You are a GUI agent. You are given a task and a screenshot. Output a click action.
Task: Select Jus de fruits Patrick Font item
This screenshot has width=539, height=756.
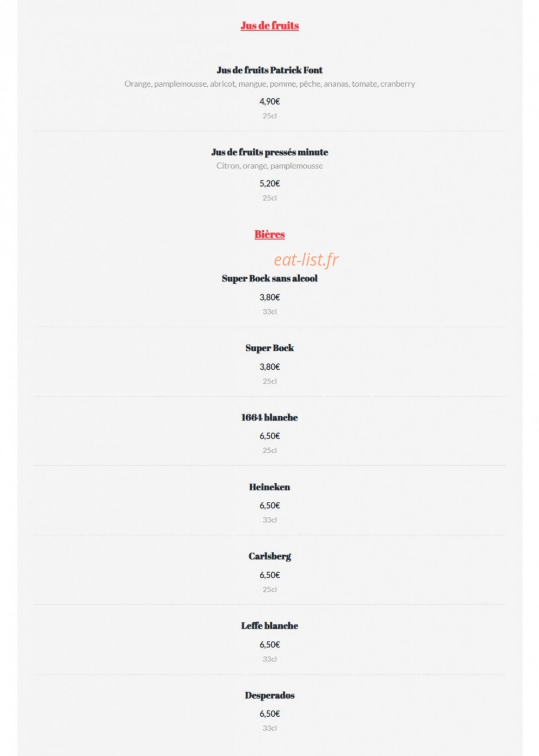click(x=270, y=70)
